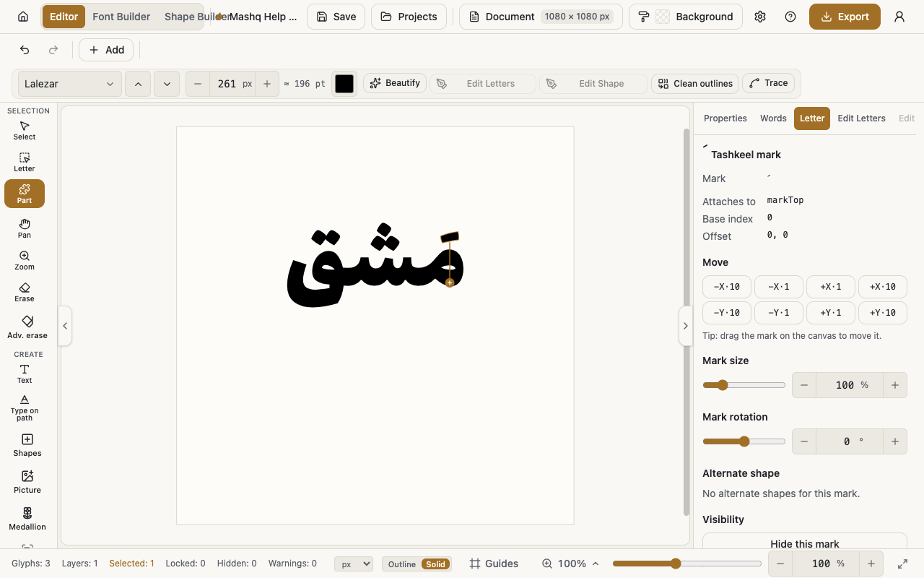The width and height of the screenshot is (924, 578).
Task: Move mark by +X·1
Action: 830,287
